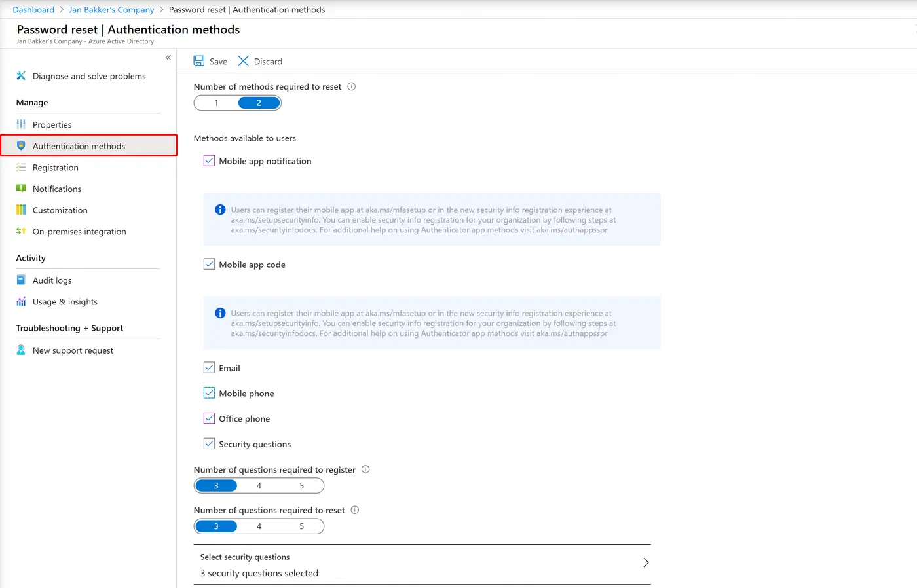Click the Properties bars icon
This screenshot has height=588, width=917.
pos(21,124)
